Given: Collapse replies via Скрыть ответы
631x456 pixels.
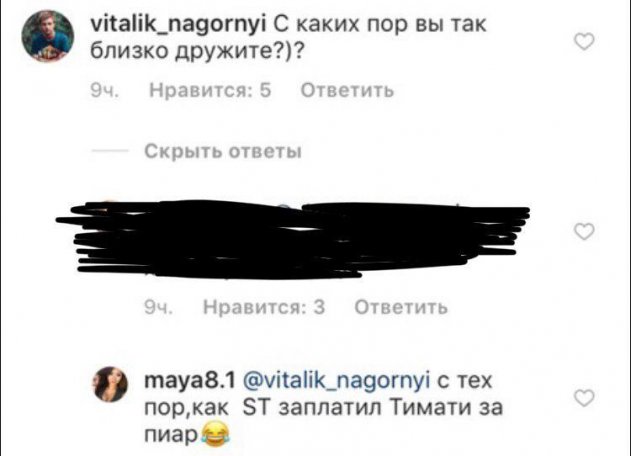Looking at the screenshot, I should pos(223,152).
